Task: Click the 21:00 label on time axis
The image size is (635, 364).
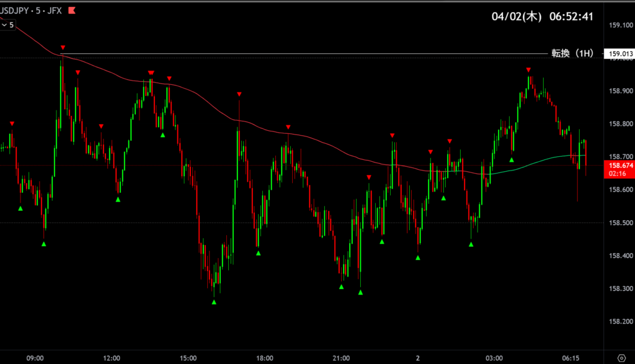Action: point(341,358)
